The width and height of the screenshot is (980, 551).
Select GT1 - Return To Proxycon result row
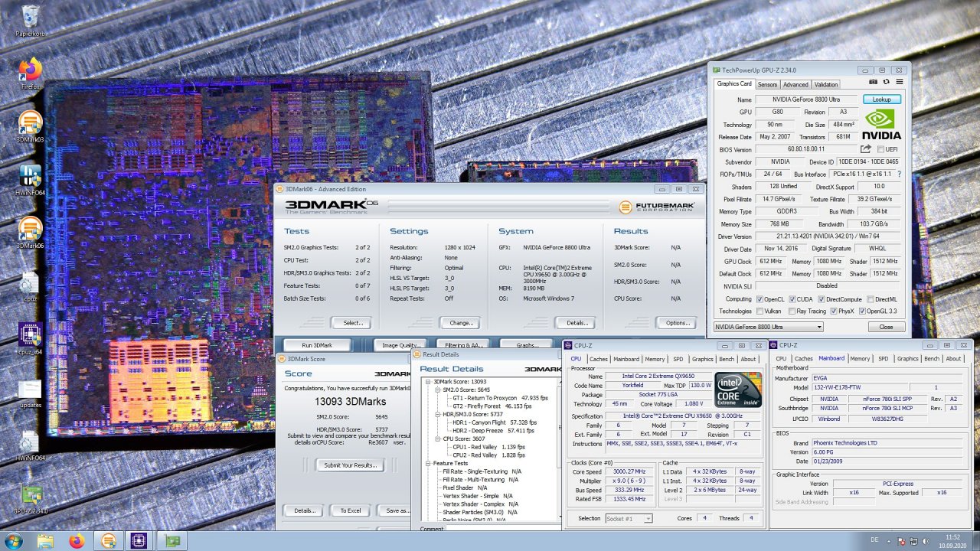[x=501, y=398]
